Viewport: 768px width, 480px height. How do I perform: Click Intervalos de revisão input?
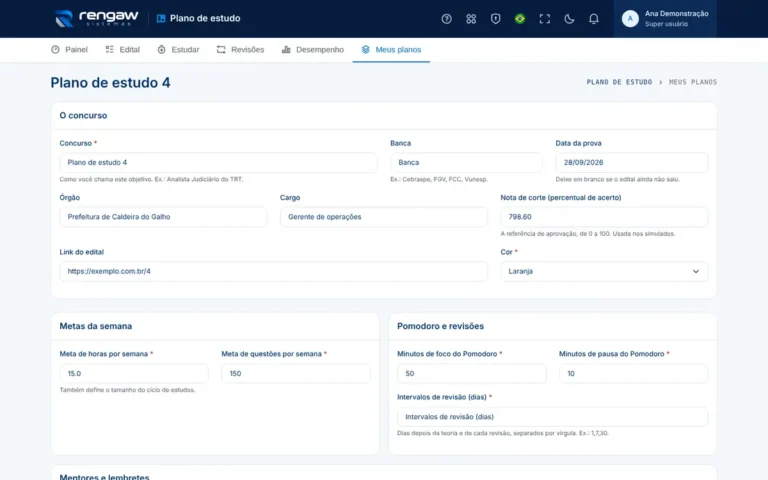[x=552, y=417]
